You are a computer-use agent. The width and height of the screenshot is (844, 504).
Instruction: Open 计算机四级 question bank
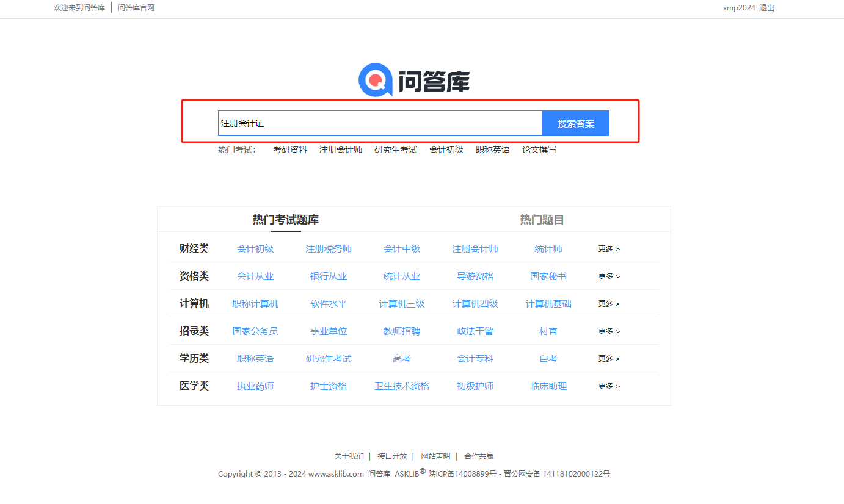click(475, 304)
